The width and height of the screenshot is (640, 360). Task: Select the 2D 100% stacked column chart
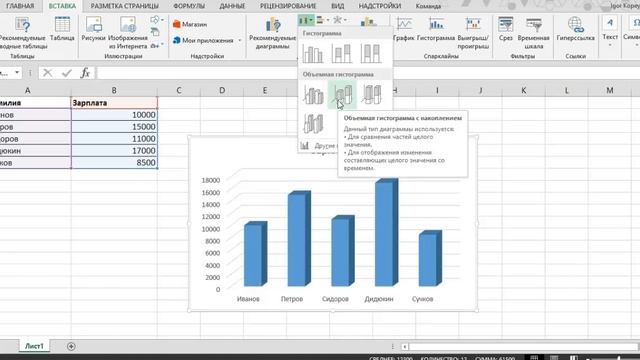click(x=371, y=53)
